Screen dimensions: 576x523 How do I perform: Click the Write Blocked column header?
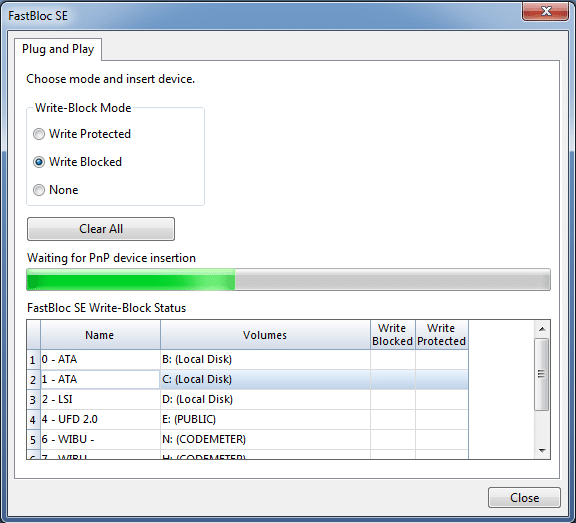[393, 335]
